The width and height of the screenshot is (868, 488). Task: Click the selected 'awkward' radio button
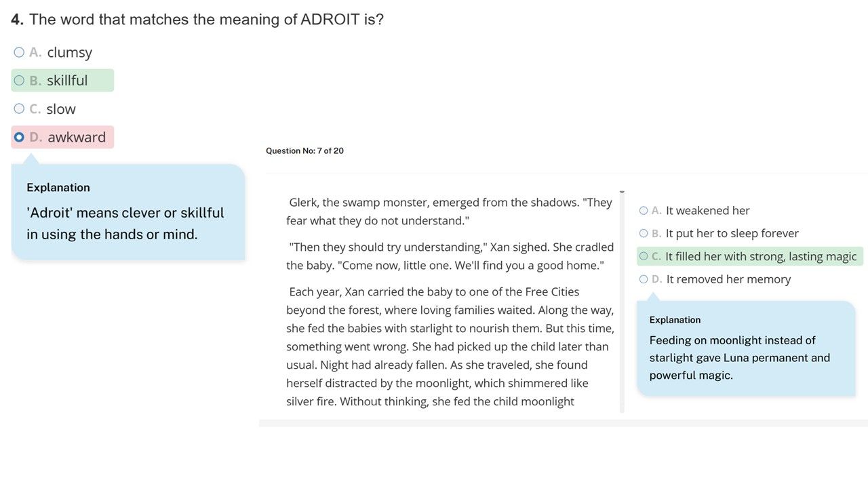pyautogui.click(x=19, y=138)
